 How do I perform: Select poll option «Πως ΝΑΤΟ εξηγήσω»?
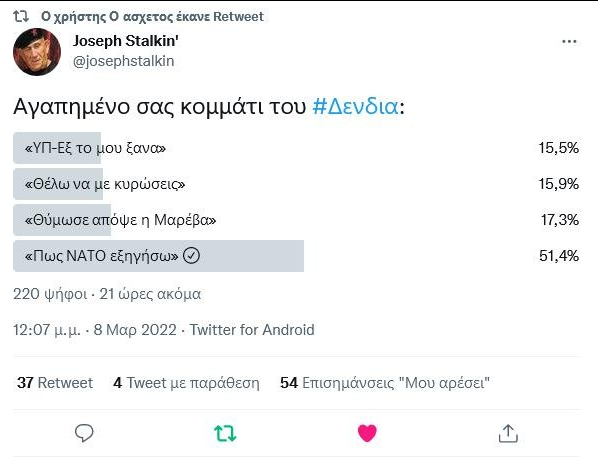296,256
